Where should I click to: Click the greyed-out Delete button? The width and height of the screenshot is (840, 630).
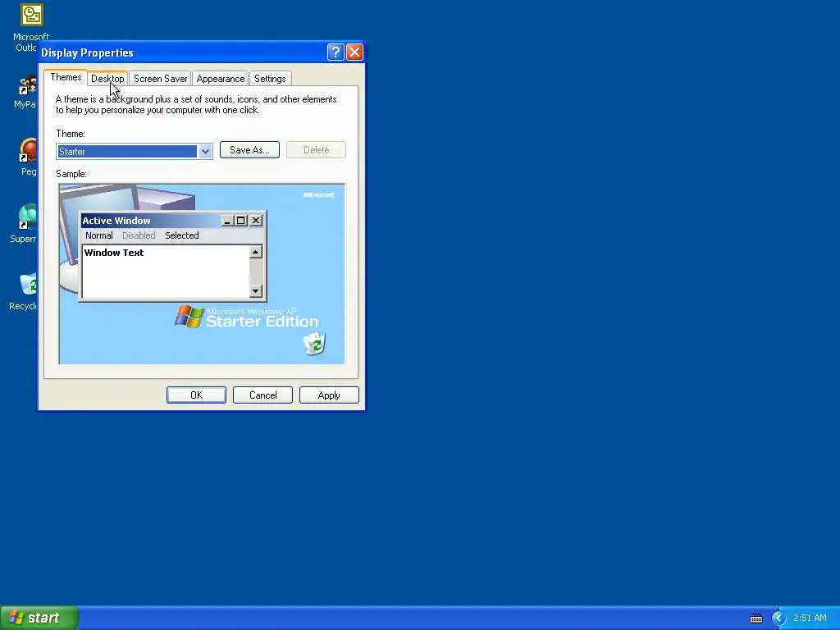click(316, 150)
